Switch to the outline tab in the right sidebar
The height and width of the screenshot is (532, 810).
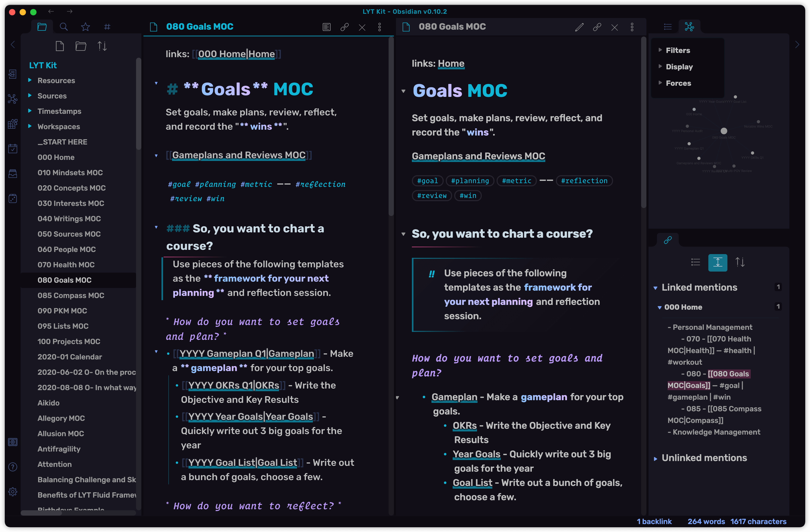click(667, 26)
